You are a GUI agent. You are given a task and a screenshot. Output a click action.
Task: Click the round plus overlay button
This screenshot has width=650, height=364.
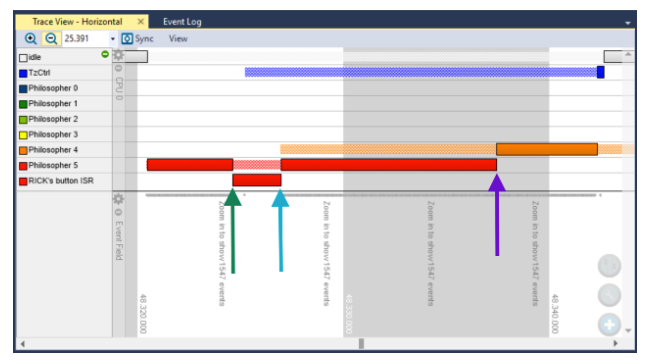[609, 324]
